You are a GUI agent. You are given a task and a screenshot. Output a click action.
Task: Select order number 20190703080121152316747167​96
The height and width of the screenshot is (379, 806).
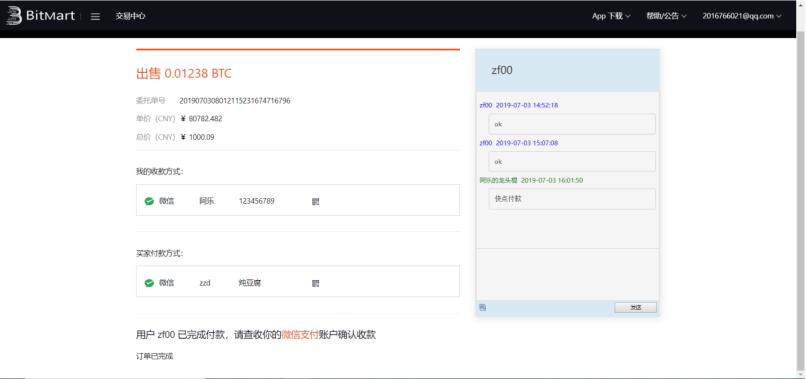pyautogui.click(x=235, y=101)
